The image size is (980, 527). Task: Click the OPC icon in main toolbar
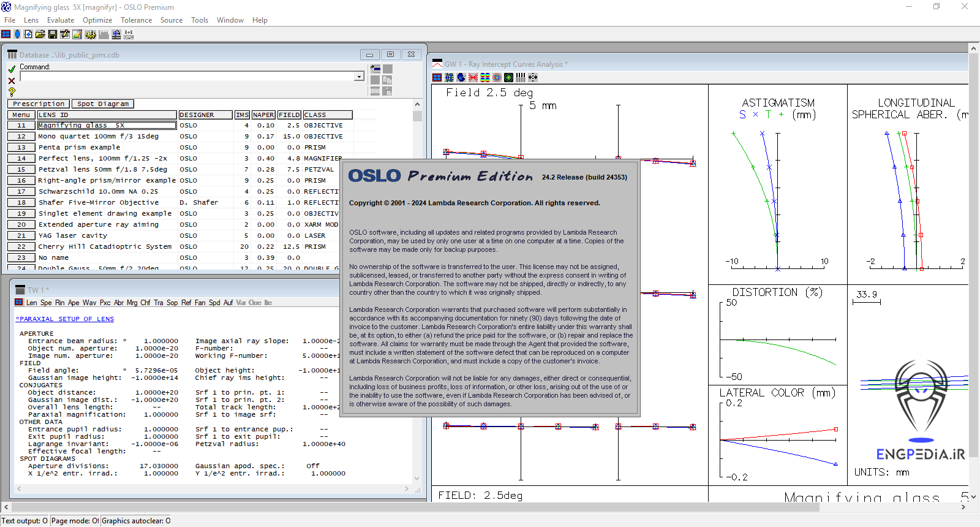129,34
